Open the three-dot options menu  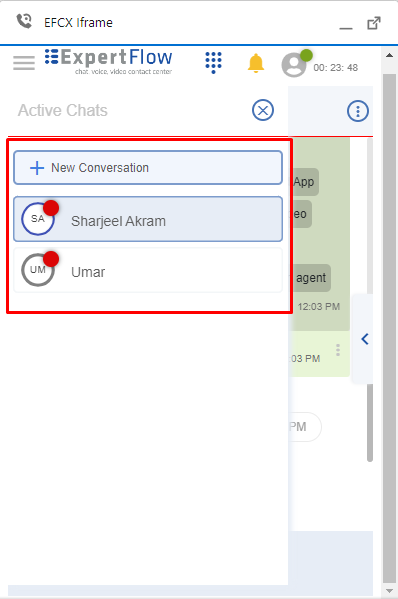pos(358,111)
